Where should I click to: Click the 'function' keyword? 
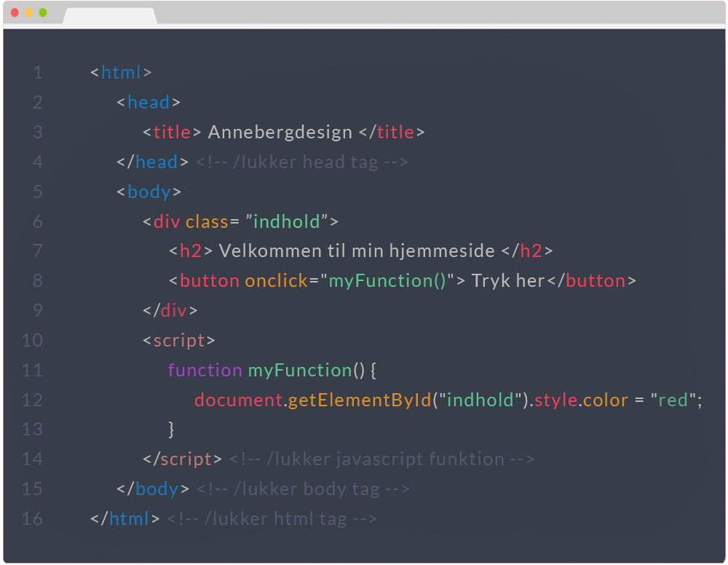[x=205, y=371]
